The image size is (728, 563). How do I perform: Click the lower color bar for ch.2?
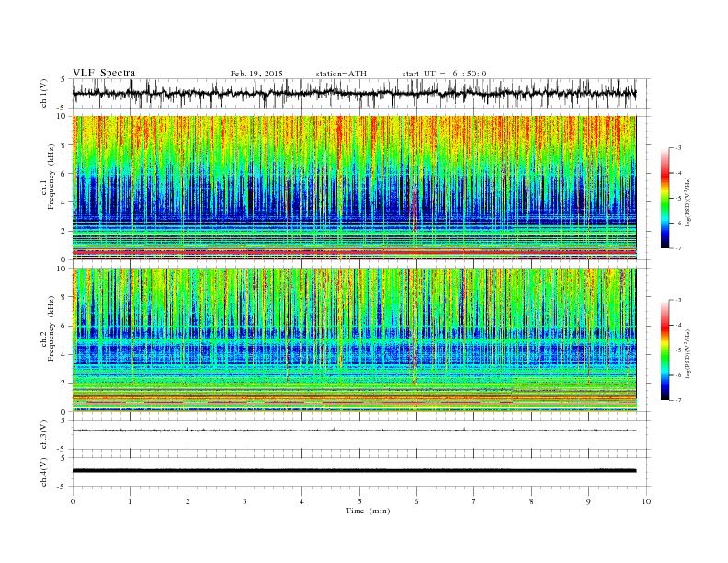tap(665, 350)
